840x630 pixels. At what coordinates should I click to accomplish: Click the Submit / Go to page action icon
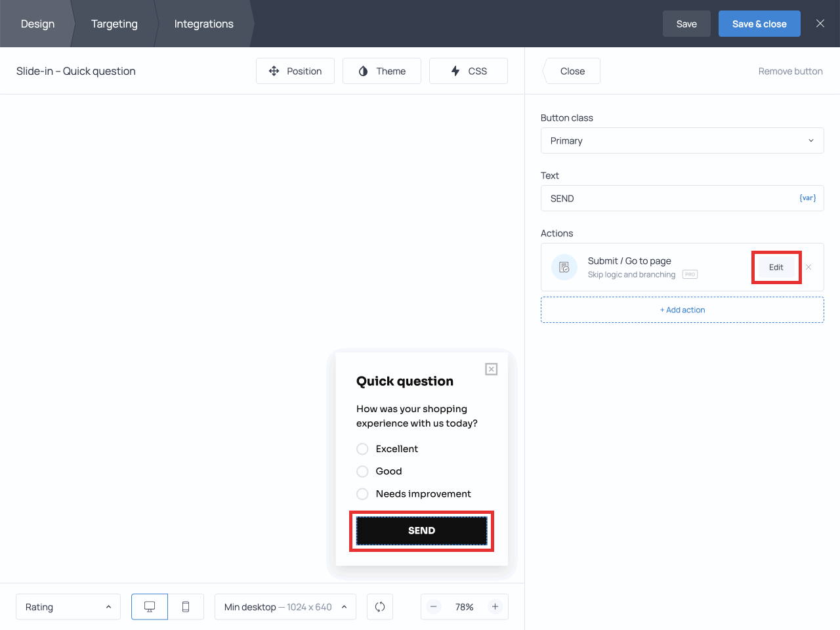tap(564, 267)
